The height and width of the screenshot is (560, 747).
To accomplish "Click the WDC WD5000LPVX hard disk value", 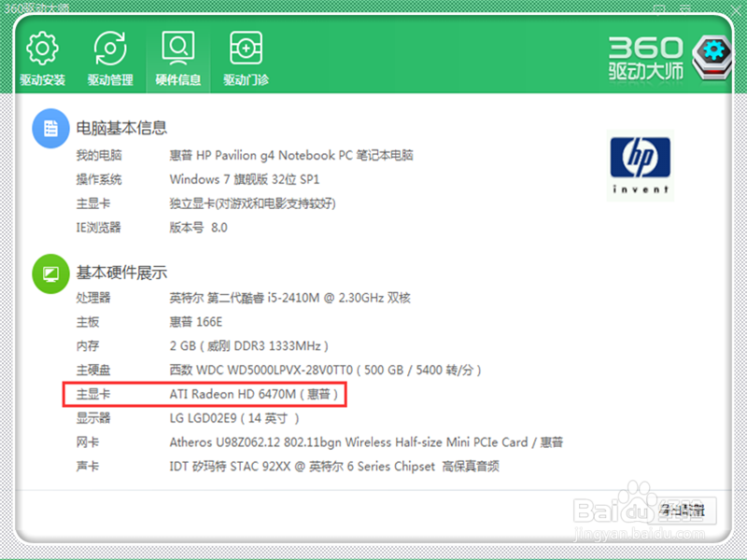I will [325, 370].
